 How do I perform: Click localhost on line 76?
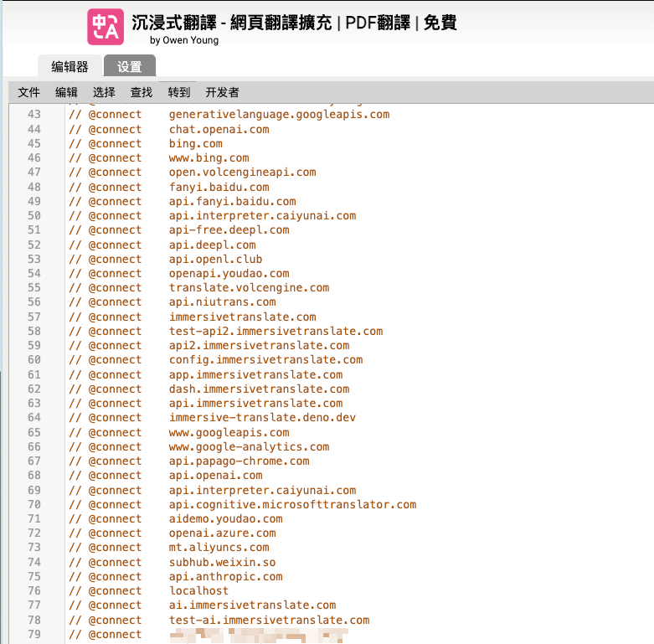point(198,590)
